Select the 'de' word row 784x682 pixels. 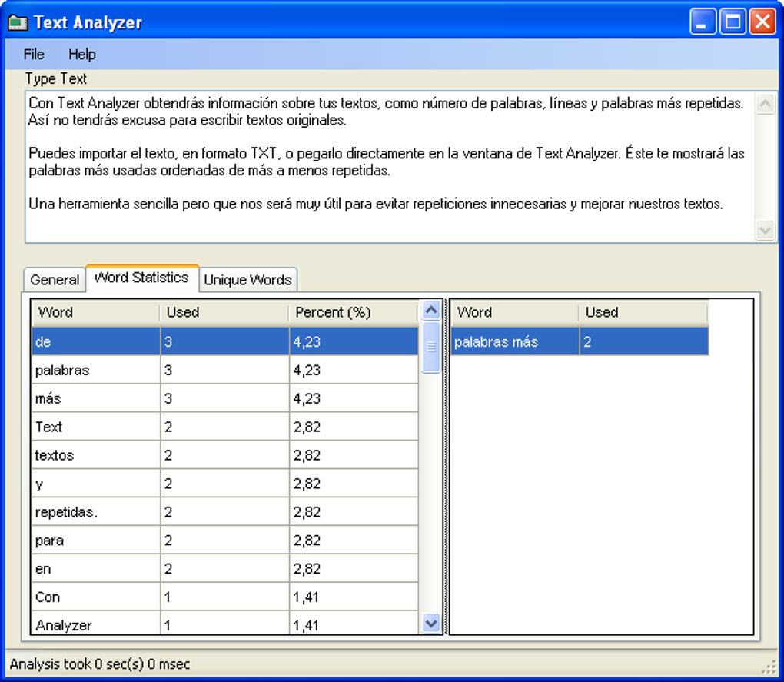(225, 341)
